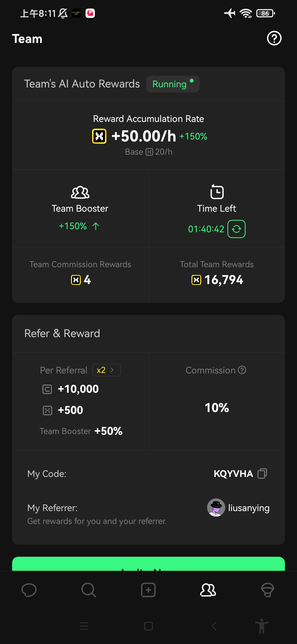This screenshot has width=297, height=644.
Task: Open the chat tab in bottom bar
Action: tap(29, 590)
